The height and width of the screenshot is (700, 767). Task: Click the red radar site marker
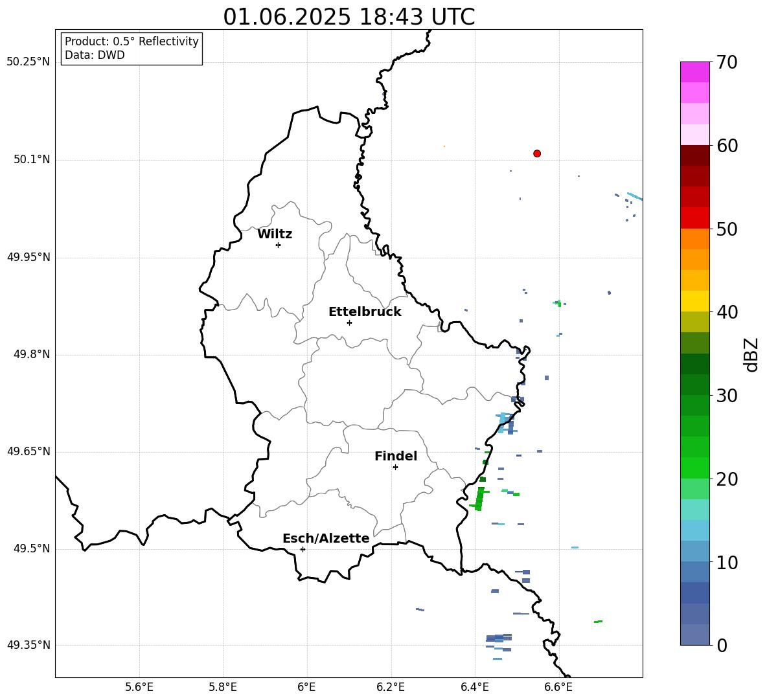[x=537, y=153]
